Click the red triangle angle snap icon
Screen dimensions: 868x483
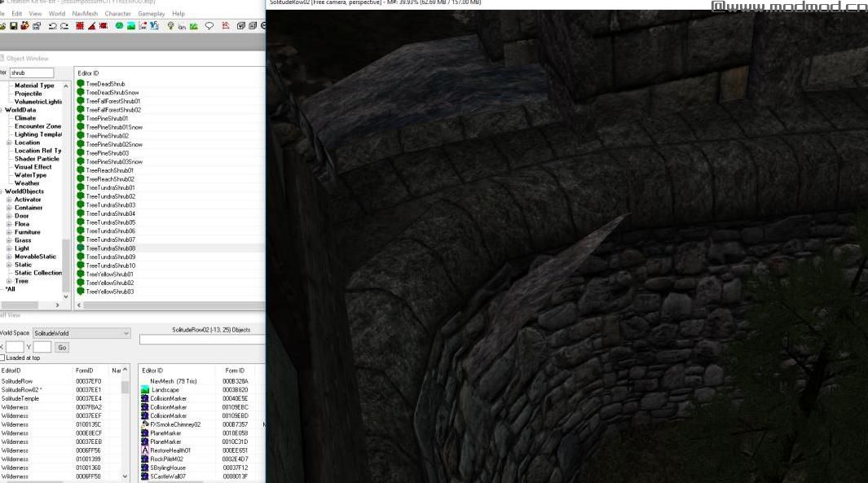(x=92, y=26)
